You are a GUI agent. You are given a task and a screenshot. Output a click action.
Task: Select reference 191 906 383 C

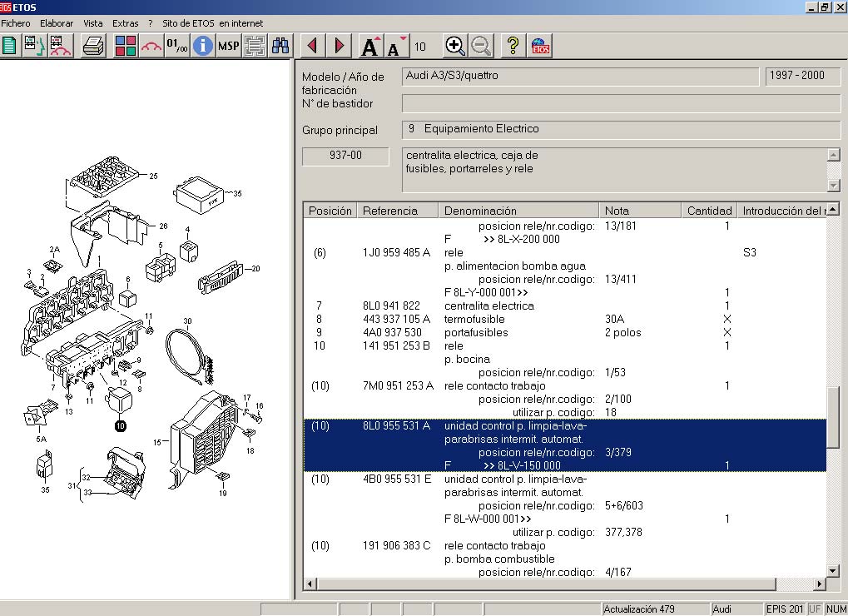[396, 546]
